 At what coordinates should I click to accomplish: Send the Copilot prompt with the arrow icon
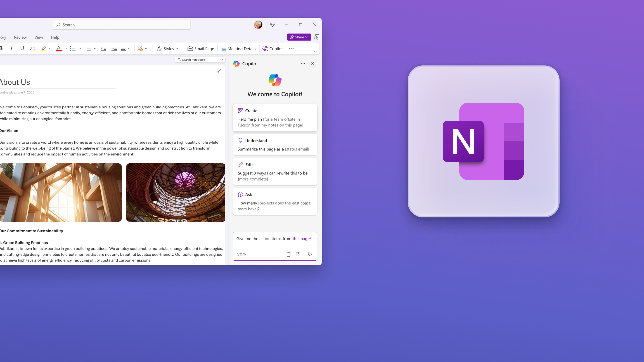(310, 254)
